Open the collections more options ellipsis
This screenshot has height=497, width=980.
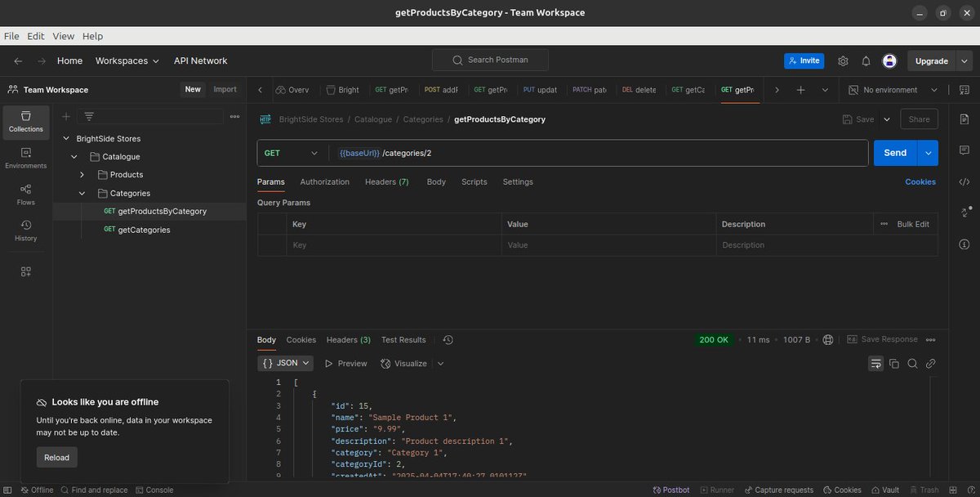point(235,116)
